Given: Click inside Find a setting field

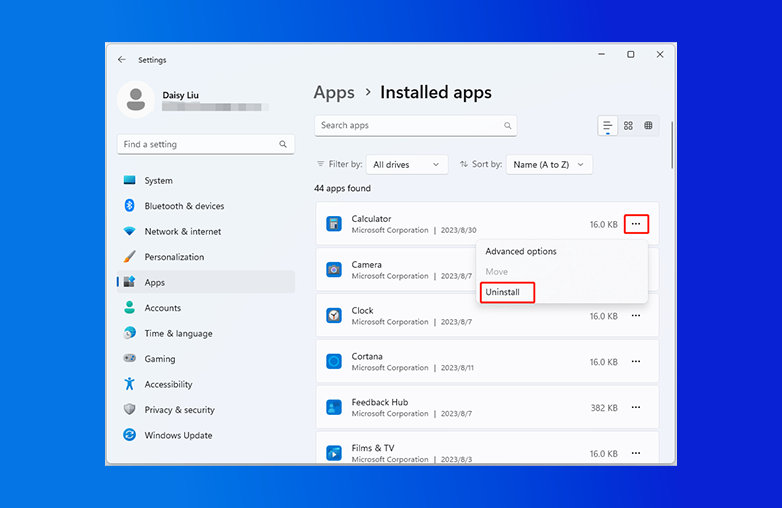Looking at the screenshot, I should (205, 144).
